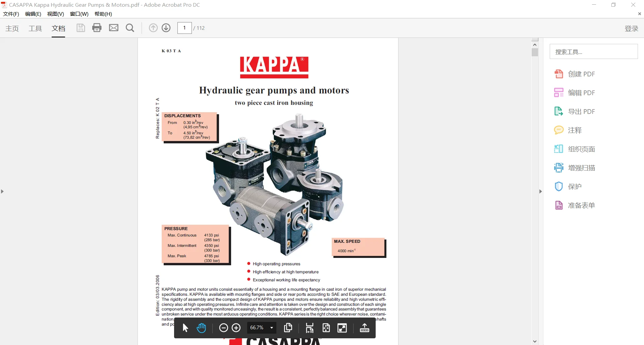The height and width of the screenshot is (345, 644).
Task: Click the 登录 sign-in button
Action: 631,28
